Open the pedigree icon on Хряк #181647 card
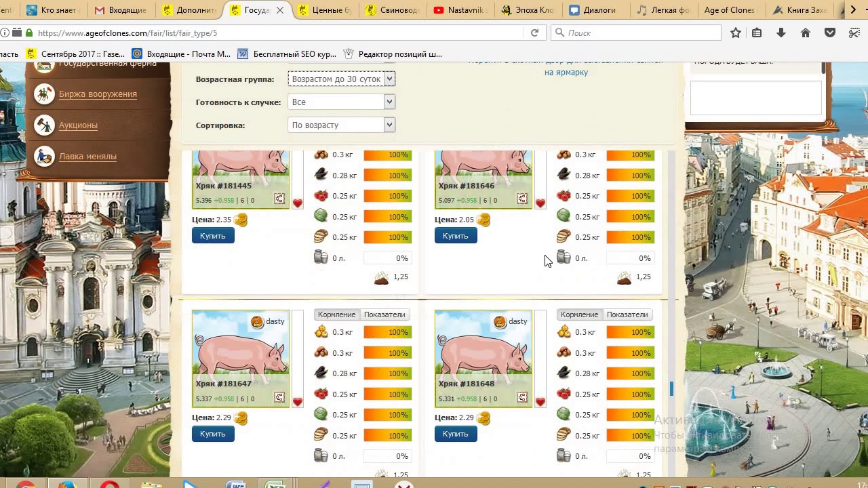 click(x=279, y=397)
